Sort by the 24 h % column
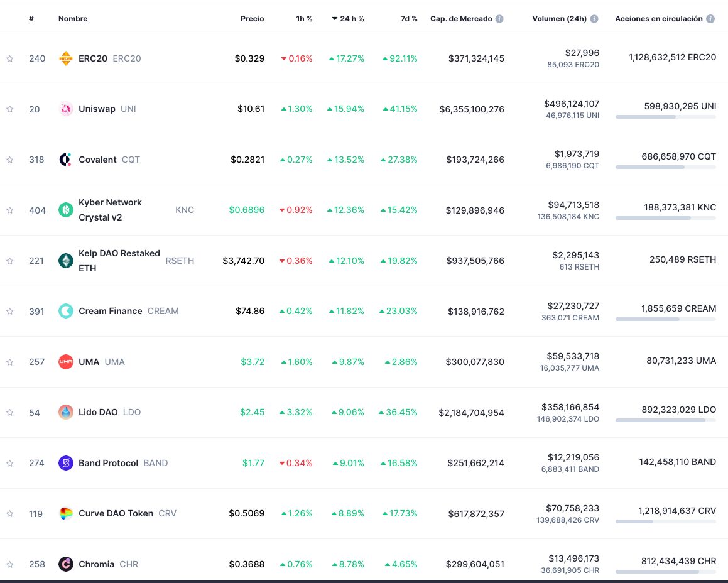The width and height of the screenshot is (728, 583). click(348, 19)
